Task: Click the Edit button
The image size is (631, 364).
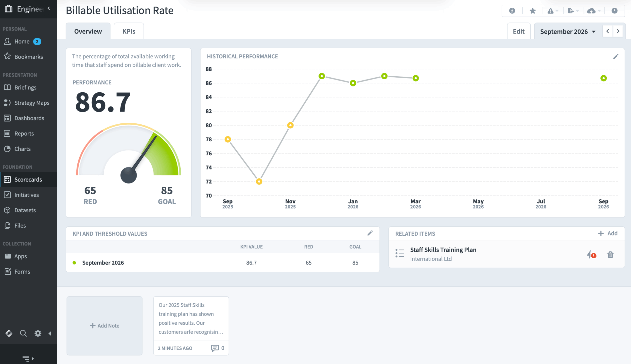Action: pyautogui.click(x=518, y=31)
